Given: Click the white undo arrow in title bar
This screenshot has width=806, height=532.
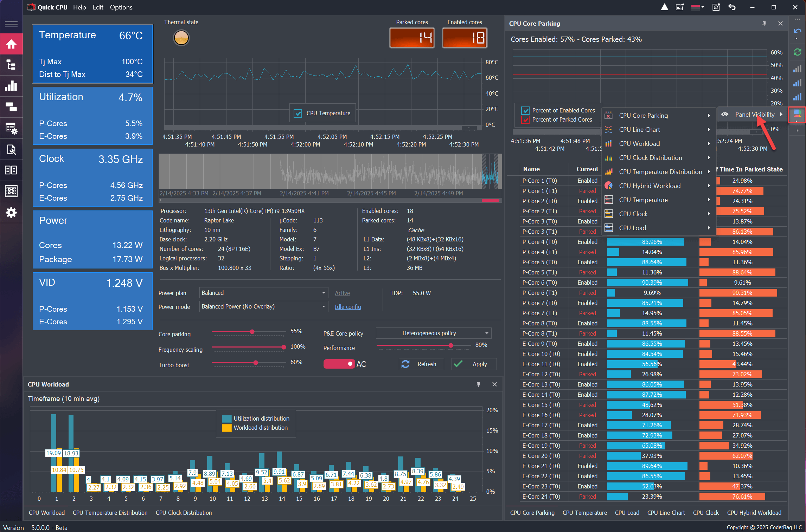Looking at the screenshot, I should [x=732, y=7].
